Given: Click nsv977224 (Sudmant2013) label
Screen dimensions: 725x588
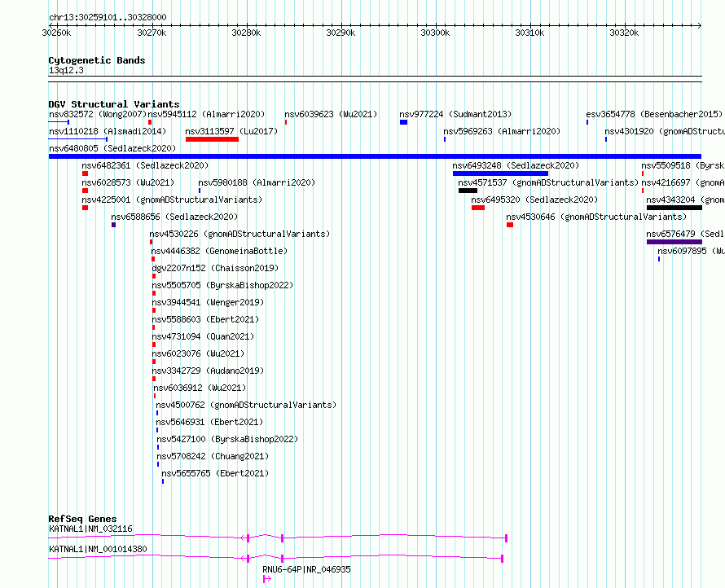Looking at the screenshot, I should click(x=455, y=114).
